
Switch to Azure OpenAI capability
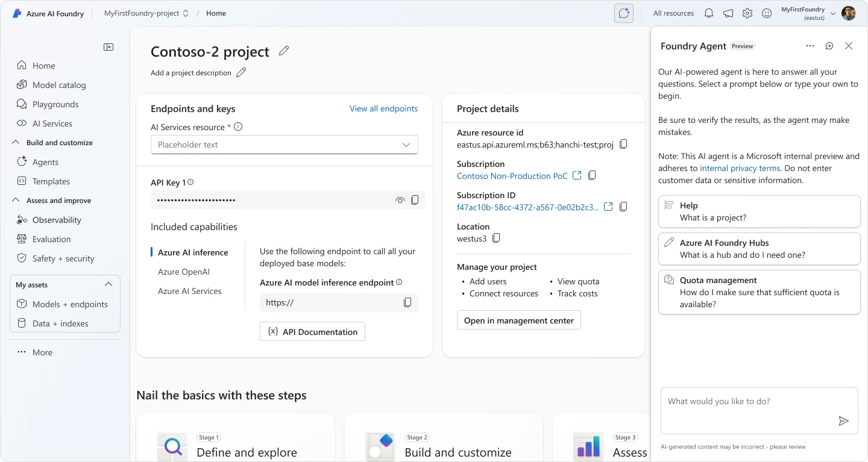184,272
